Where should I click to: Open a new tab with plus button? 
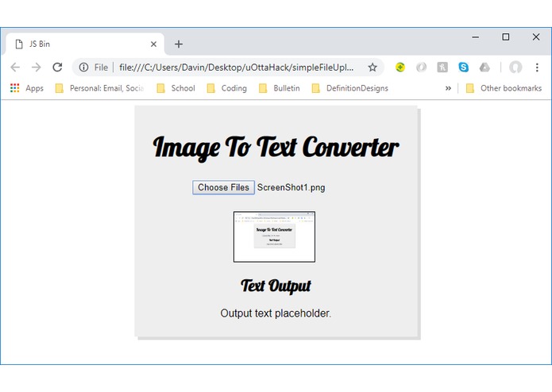179,44
